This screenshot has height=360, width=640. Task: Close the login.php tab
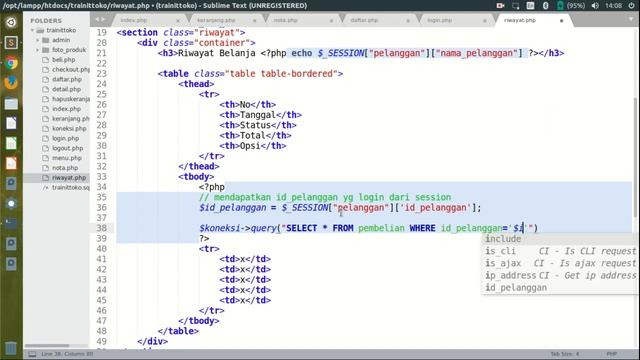(x=484, y=20)
